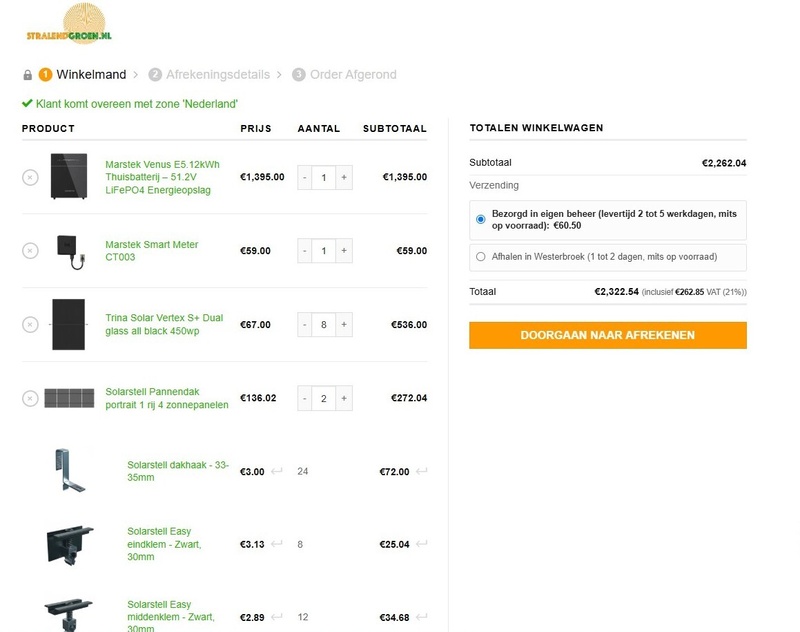
Task: Select 'Bezorgd in eigen beheer' delivery option
Action: coord(481,219)
